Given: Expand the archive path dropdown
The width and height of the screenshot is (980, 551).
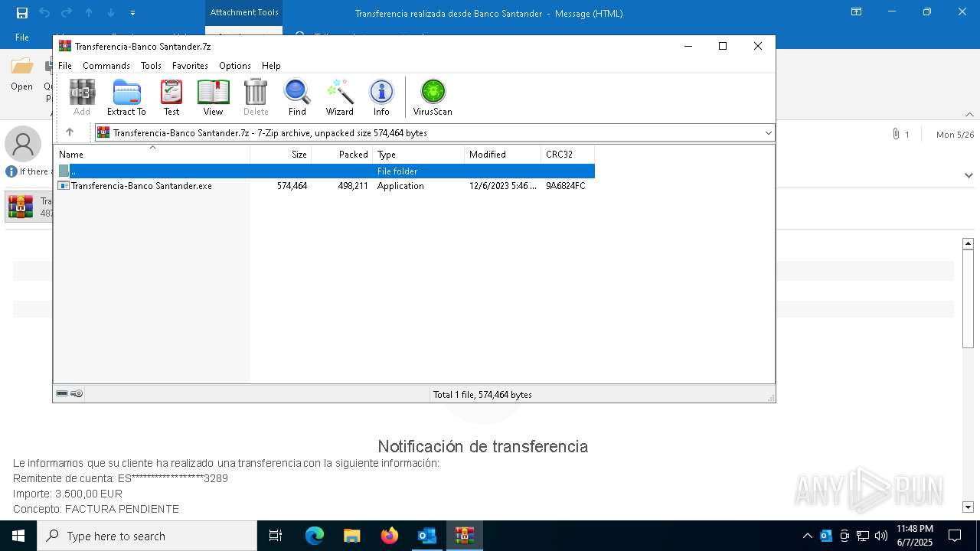Looking at the screenshot, I should click(x=769, y=132).
